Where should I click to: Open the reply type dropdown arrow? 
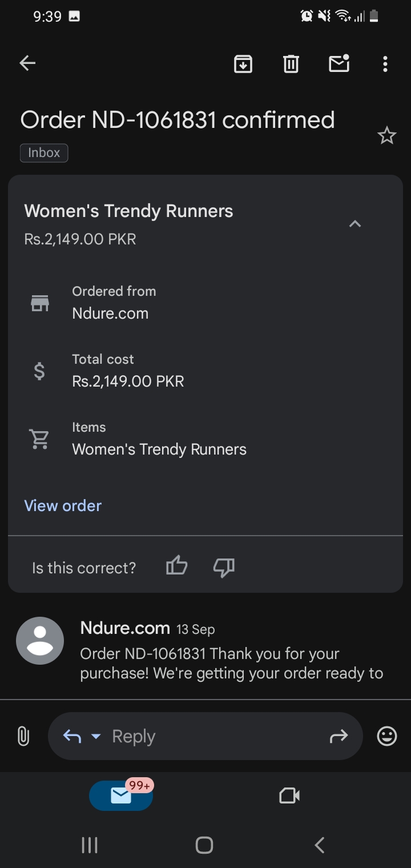tap(96, 737)
